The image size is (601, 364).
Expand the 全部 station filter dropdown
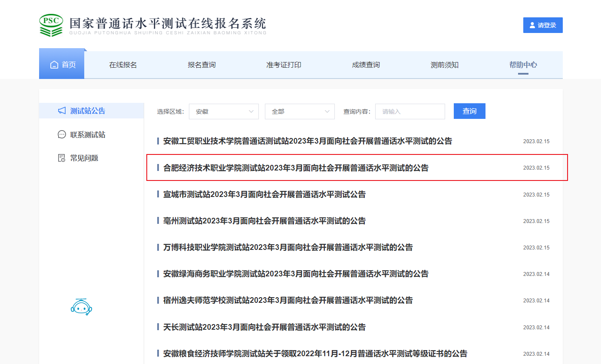point(300,111)
